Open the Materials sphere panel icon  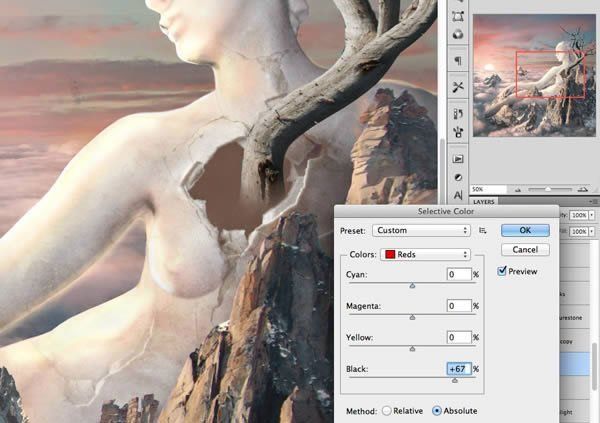coord(458,34)
